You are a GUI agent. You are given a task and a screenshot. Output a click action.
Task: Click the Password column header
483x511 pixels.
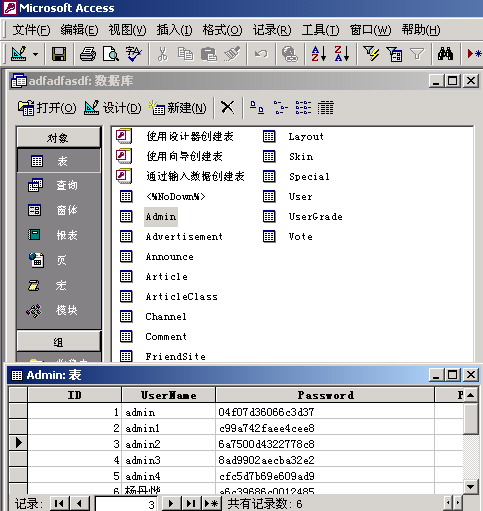tap(325, 395)
